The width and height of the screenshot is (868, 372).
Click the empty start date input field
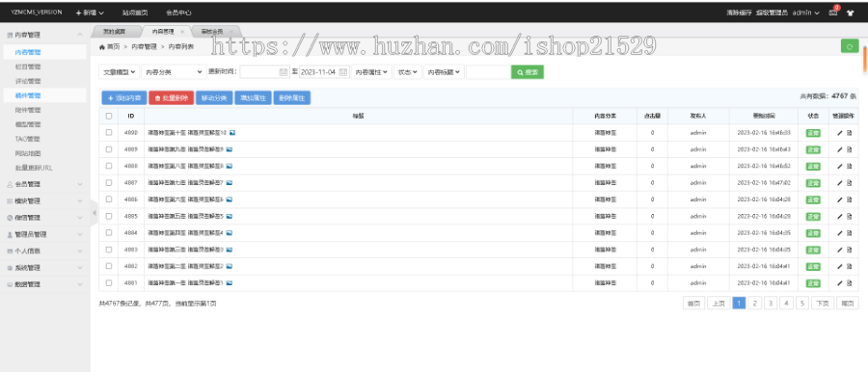pyautogui.click(x=265, y=72)
